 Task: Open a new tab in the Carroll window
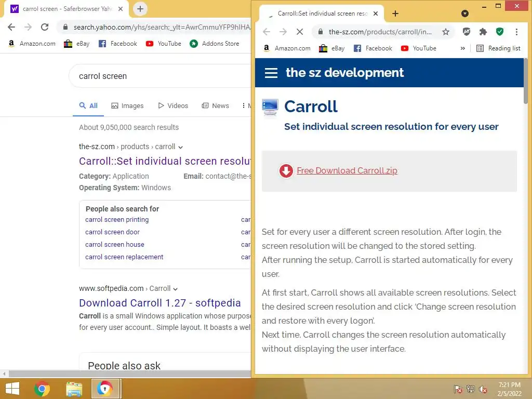[x=395, y=14]
